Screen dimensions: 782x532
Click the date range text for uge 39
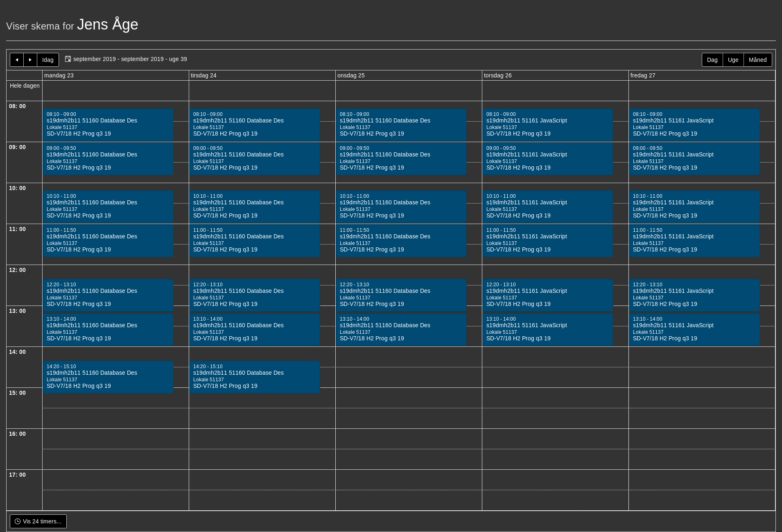pos(130,59)
